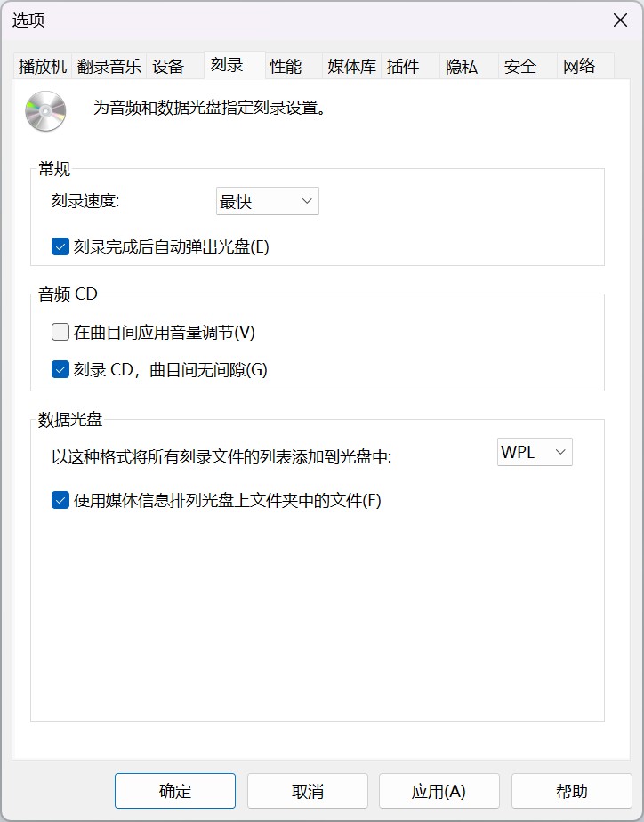Click the 为音频和数据光盘指定刻录设置 description

[210, 108]
